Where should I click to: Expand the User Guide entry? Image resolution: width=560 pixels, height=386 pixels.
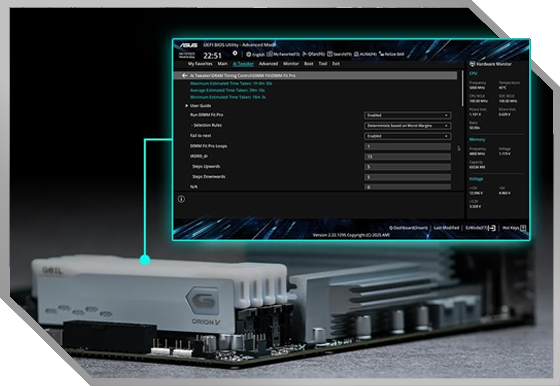pyautogui.click(x=198, y=106)
